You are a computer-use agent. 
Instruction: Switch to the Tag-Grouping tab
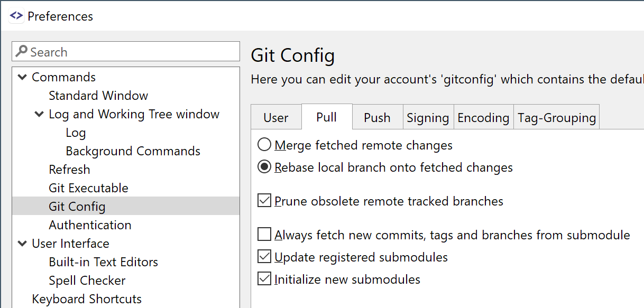coord(556,117)
